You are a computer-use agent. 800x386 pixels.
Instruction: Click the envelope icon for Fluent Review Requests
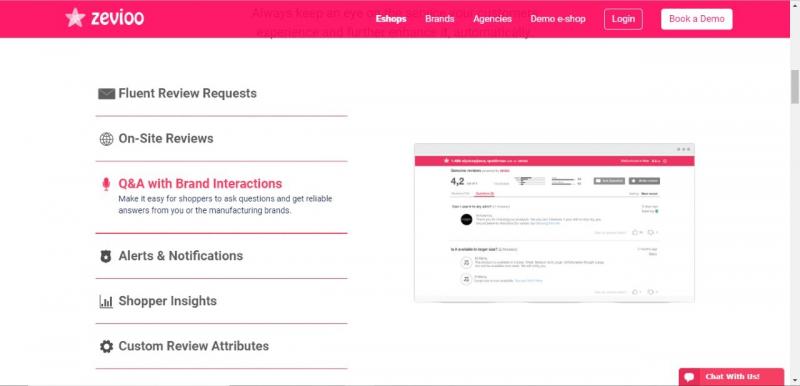click(x=106, y=94)
